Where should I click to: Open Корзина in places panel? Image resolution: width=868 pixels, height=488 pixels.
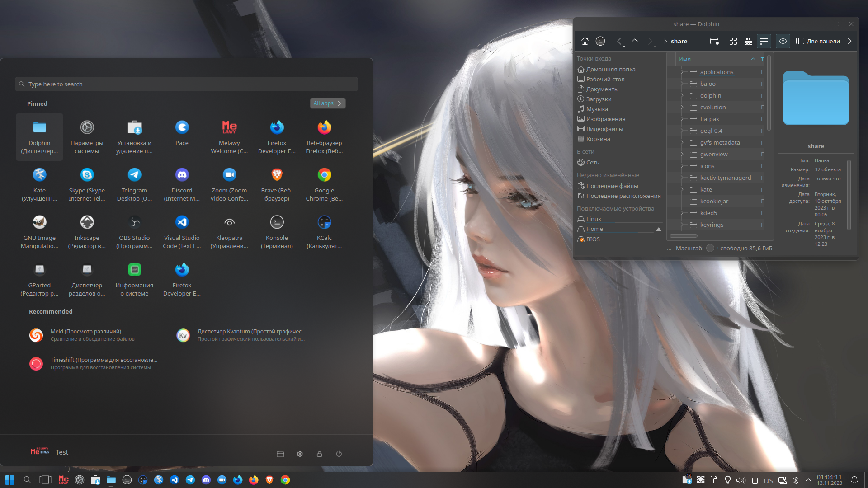tap(598, 139)
